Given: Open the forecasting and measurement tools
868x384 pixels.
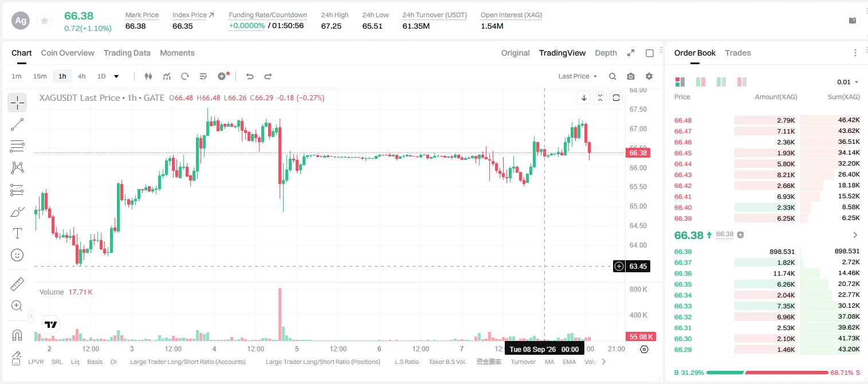Looking at the screenshot, I should pos(17,190).
